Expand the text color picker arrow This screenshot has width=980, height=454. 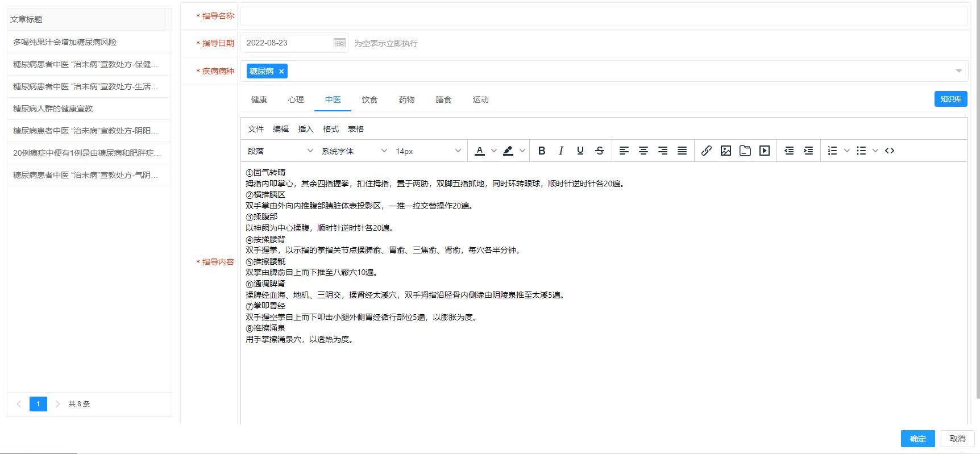[x=494, y=151]
